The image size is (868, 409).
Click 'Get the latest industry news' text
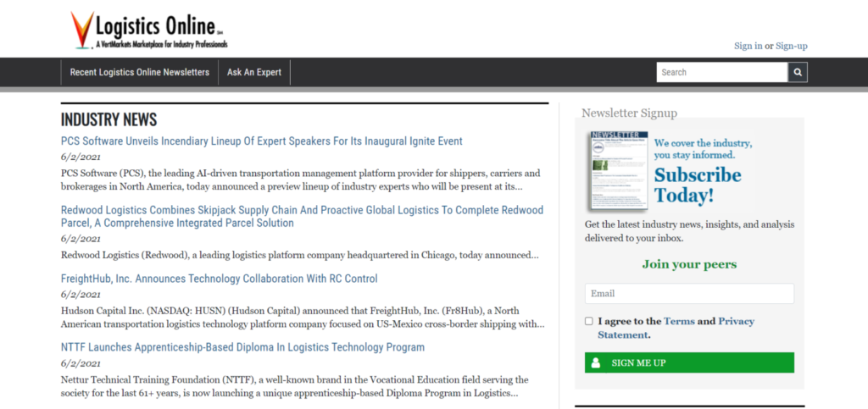click(690, 231)
